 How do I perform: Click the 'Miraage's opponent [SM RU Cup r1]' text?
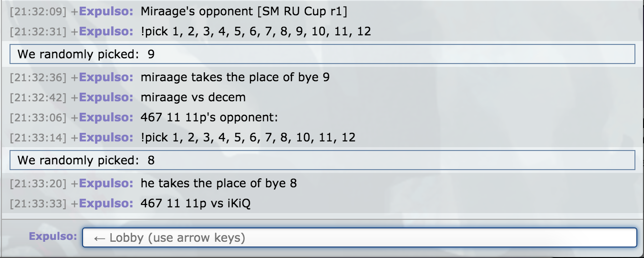click(x=244, y=11)
